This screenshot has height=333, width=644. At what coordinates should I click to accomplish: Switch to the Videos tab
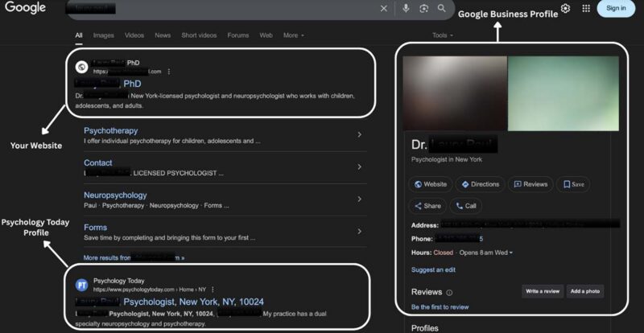[x=134, y=35]
